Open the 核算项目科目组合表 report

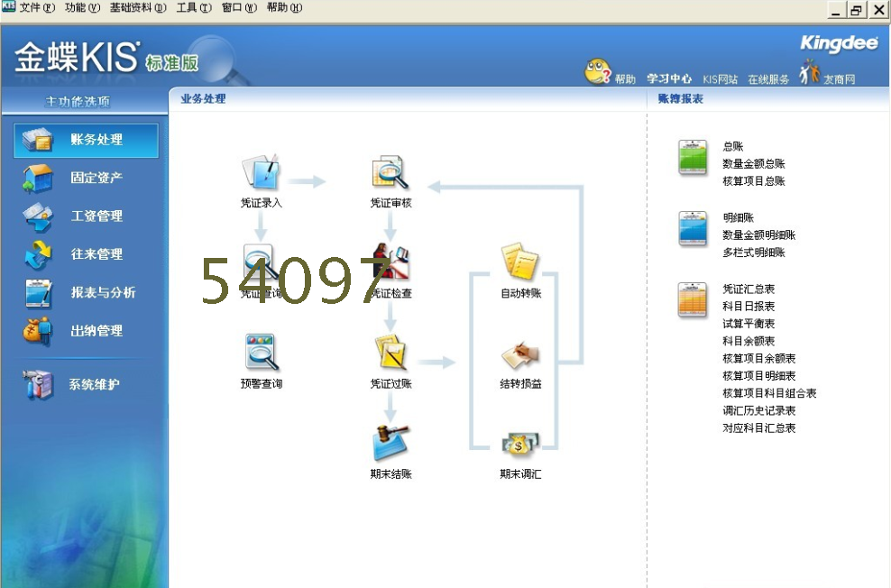[x=769, y=393]
